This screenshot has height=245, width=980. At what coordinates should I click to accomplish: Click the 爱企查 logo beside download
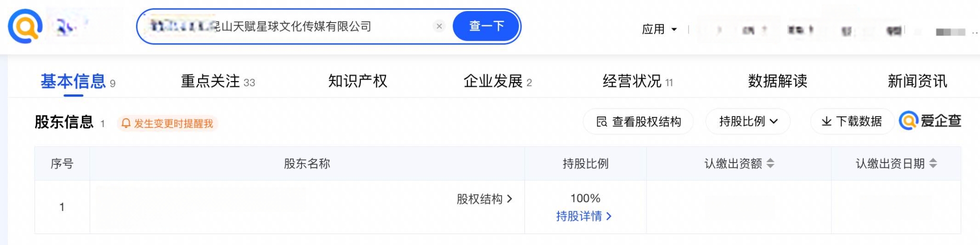coord(930,121)
